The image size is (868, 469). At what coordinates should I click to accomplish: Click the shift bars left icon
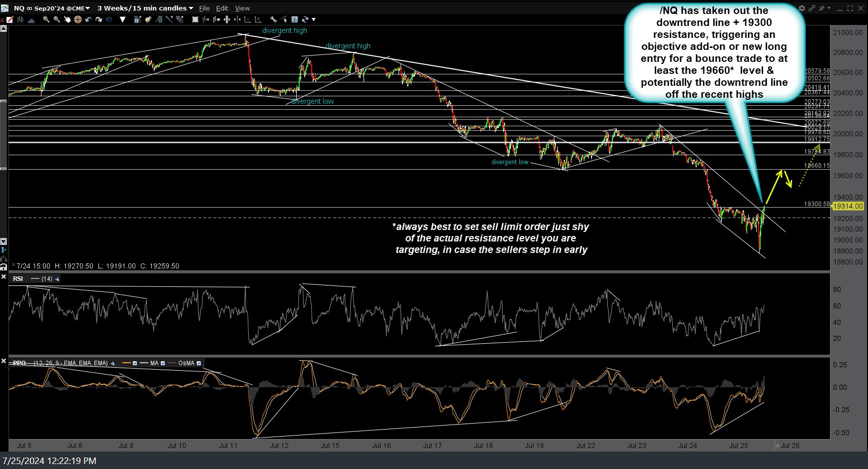[x=216, y=19]
